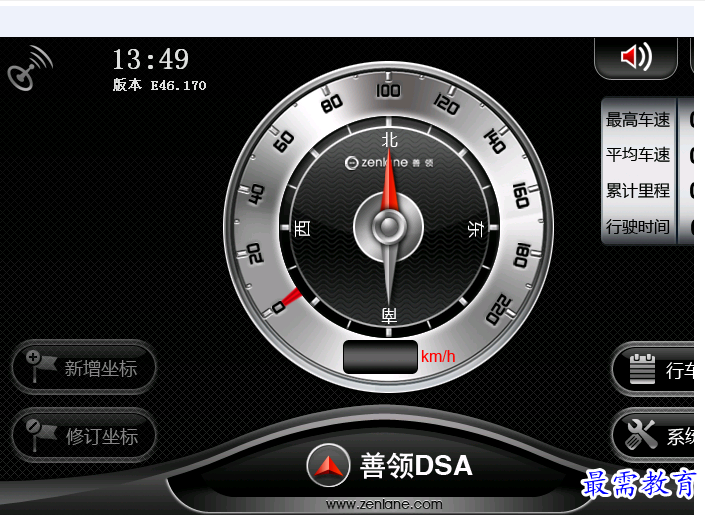This screenshot has width=705, height=515.
Task: Click the 220 mark on speedometer
Action: tap(499, 310)
